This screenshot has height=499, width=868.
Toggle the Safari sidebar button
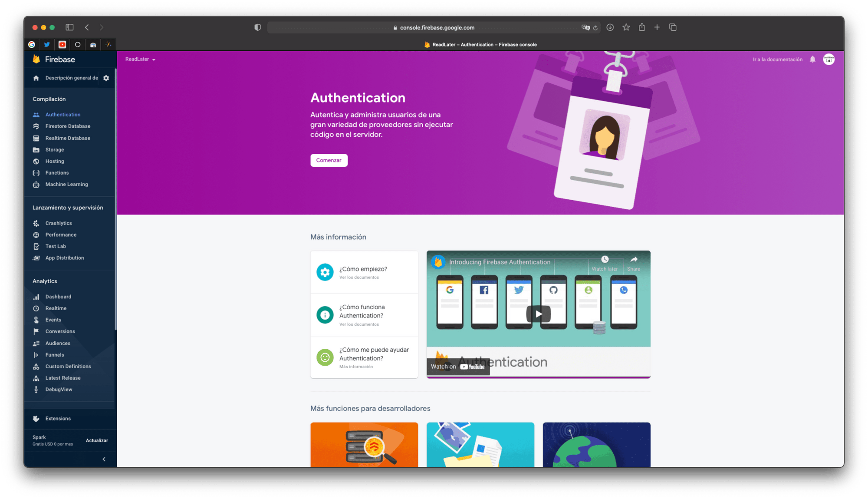(x=69, y=27)
